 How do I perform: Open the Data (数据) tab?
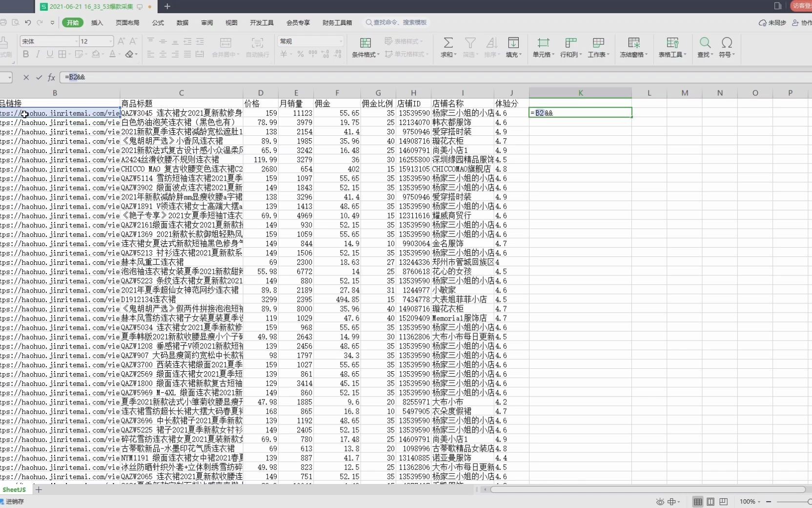click(183, 22)
